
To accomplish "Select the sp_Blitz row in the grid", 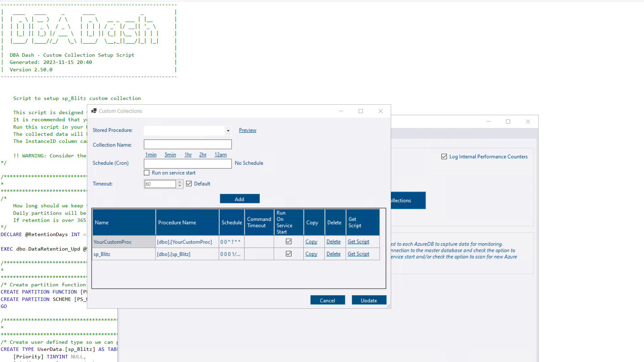I will tap(123, 254).
